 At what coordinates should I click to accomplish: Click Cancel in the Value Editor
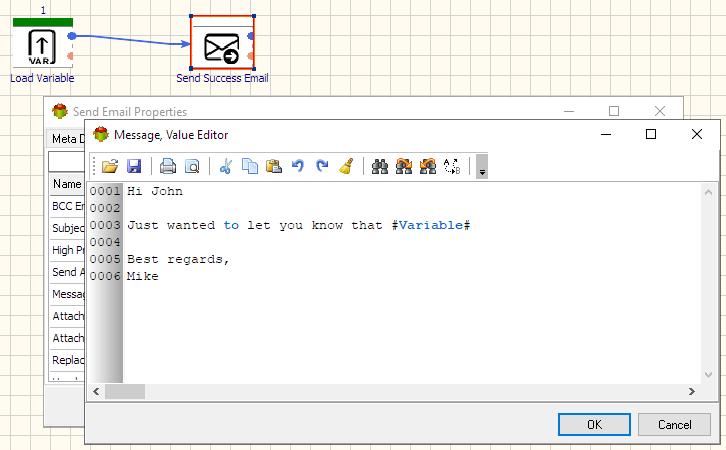click(674, 425)
